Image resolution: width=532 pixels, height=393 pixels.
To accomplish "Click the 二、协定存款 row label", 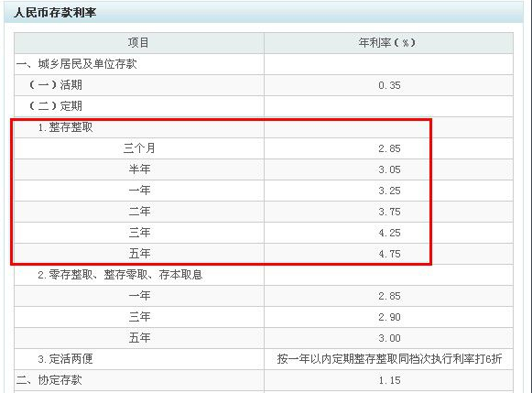I will [49, 380].
